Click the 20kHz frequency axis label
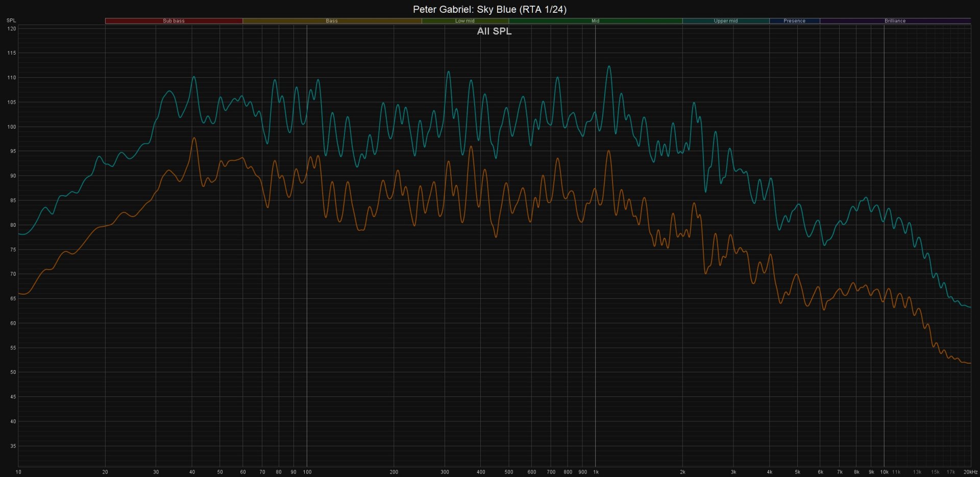Screen dimensions: 980x477 pos(970,472)
